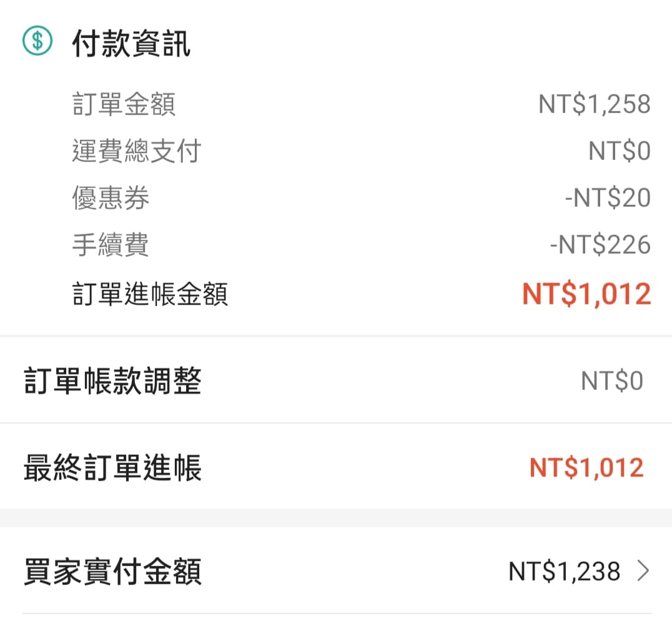Select the 運費總支付 row label
672x618 pixels.
click(137, 151)
